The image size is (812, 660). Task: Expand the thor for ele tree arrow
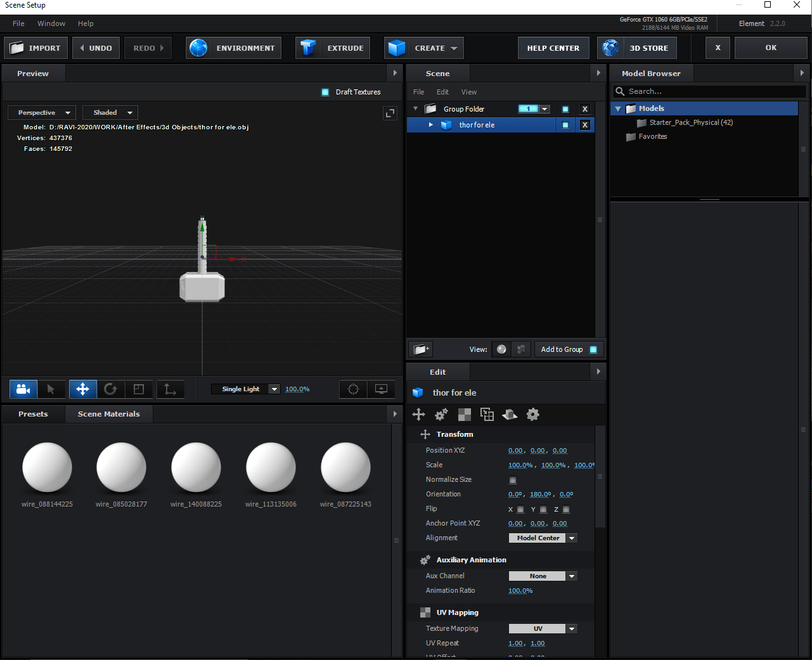[431, 125]
